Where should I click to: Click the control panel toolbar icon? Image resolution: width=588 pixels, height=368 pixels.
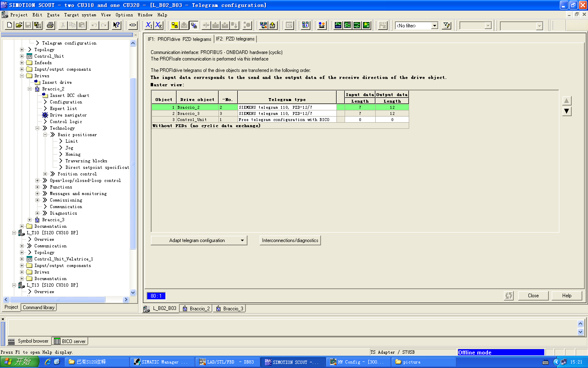pyautogui.click(x=322, y=25)
